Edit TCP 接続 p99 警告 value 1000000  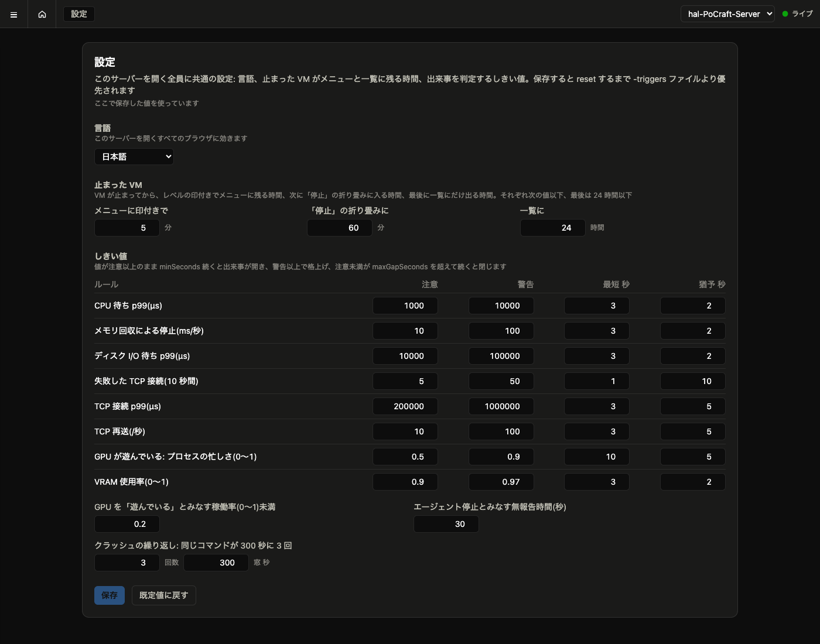[x=501, y=406]
